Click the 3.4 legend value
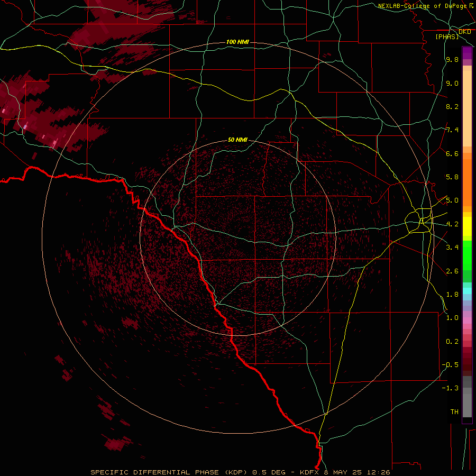Viewport: 476px width, 476px height. coord(452,248)
